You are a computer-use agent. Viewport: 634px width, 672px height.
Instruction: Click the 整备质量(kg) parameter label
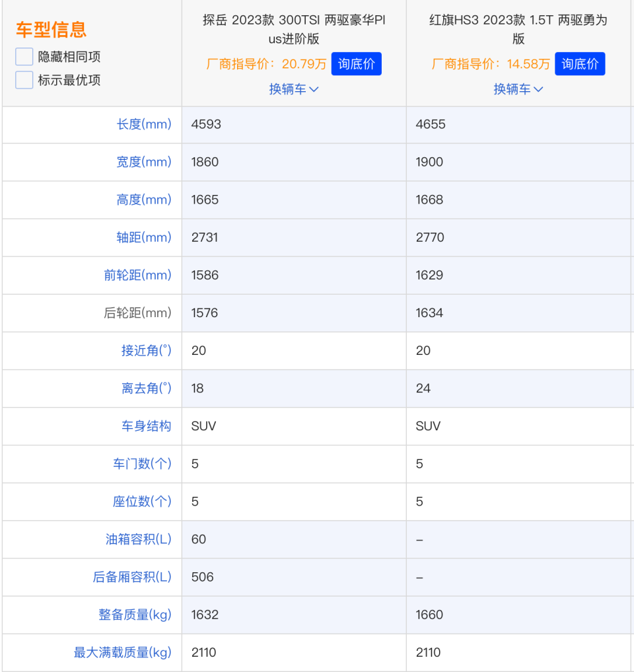pos(139,614)
